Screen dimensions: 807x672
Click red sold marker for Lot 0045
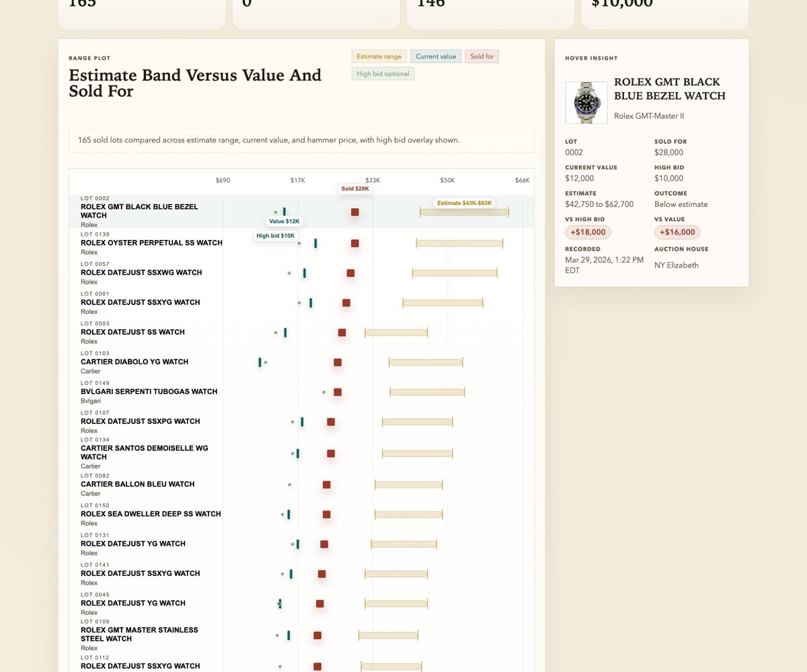pyautogui.click(x=319, y=603)
